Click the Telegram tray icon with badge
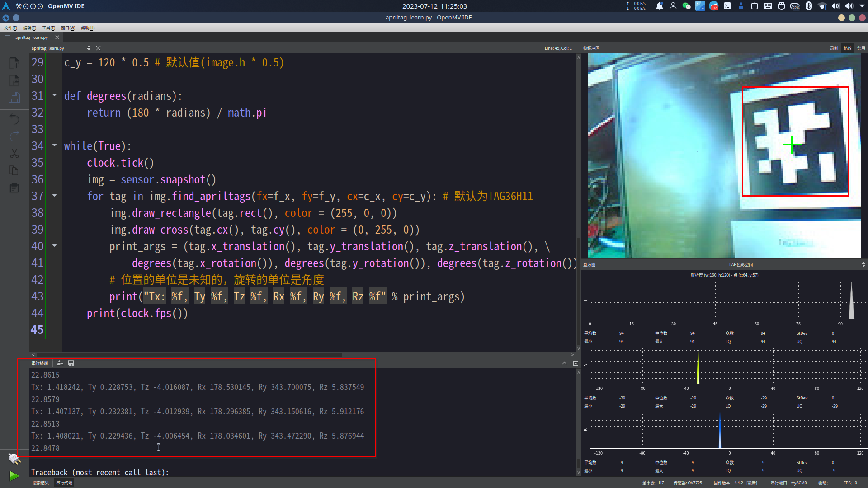Screen dimensions: 868x488 [x=714, y=6]
